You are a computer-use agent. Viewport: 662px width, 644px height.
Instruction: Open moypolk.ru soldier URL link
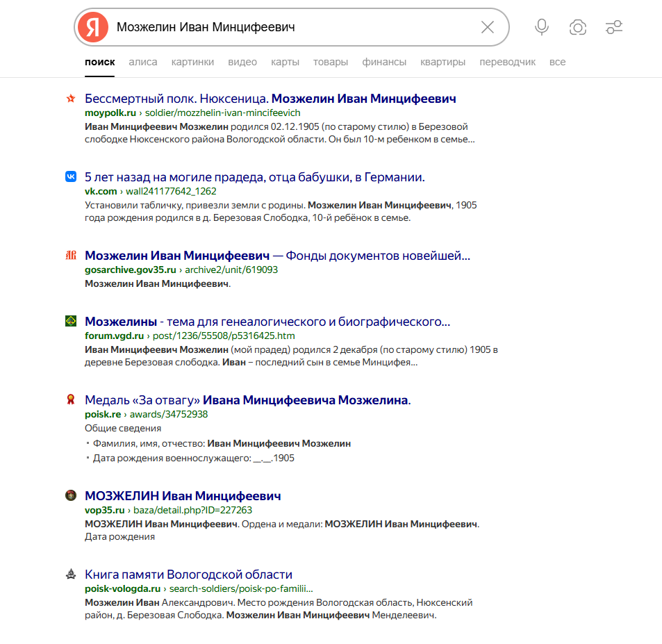(192, 113)
